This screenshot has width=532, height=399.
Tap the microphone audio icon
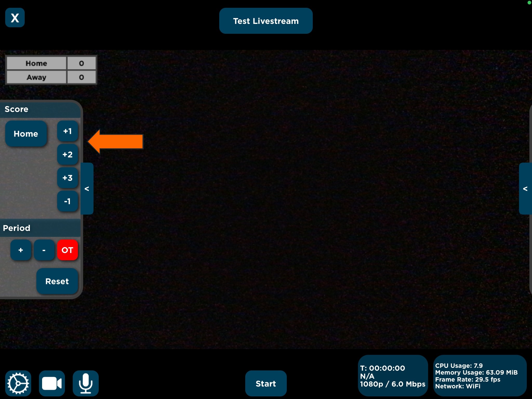coord(86,383)
